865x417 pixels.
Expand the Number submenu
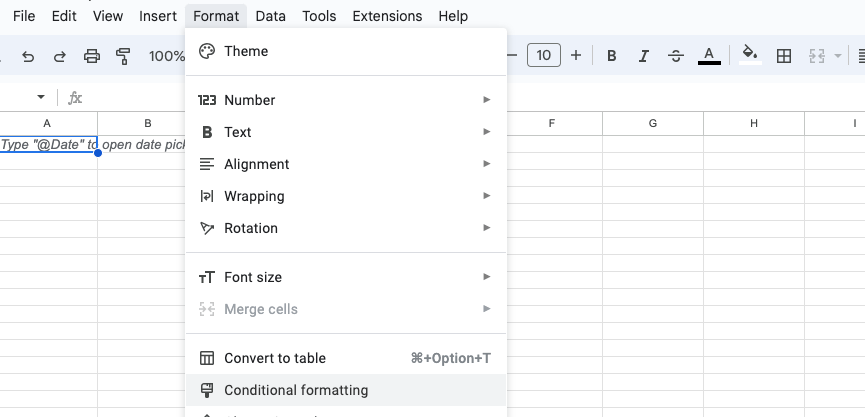(346, 100)
